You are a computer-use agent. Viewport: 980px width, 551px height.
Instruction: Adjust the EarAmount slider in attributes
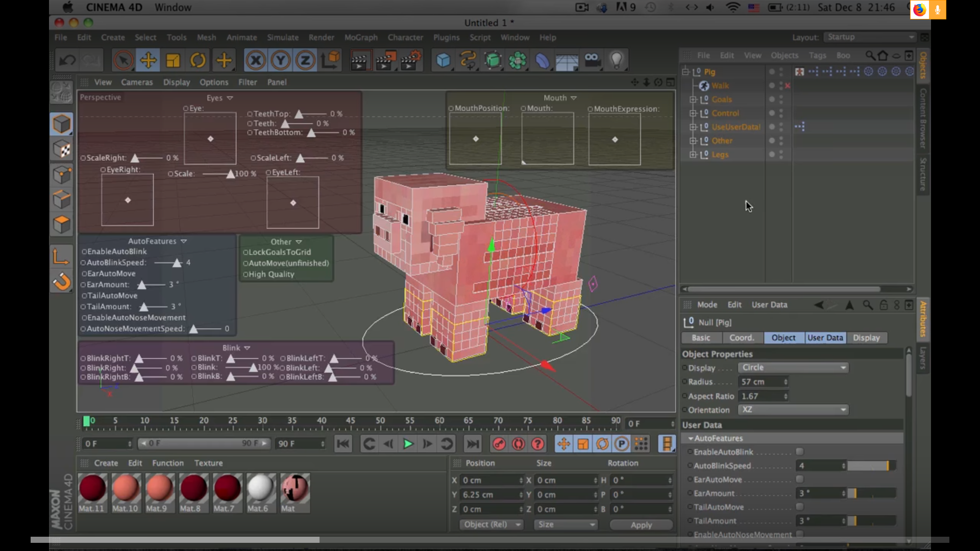pos(872,493)
